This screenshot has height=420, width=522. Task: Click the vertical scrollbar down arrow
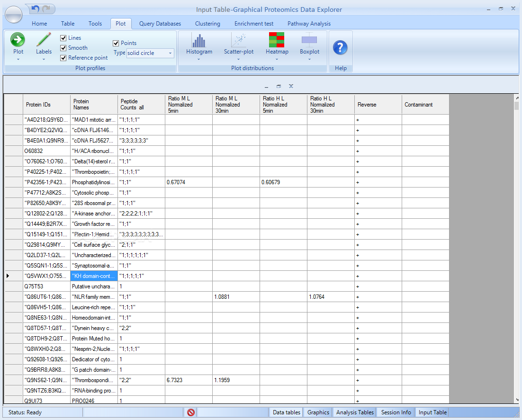coord(517,400)
